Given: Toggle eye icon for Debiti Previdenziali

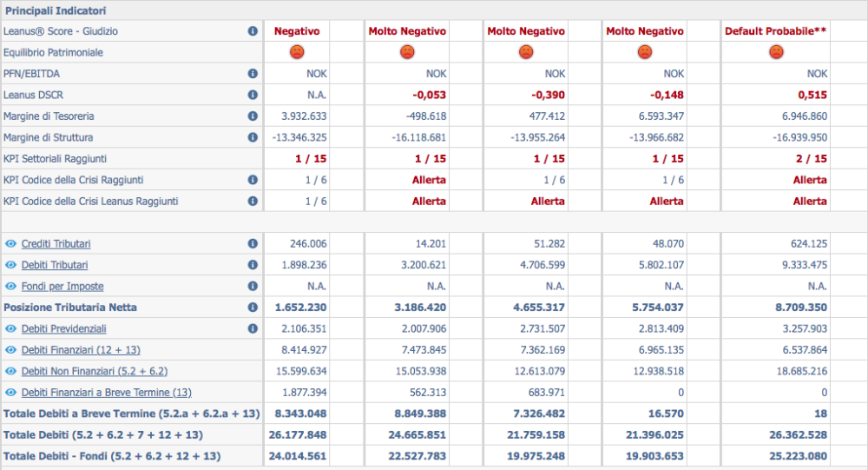Looking at the screenshot, I should [10, 328].
